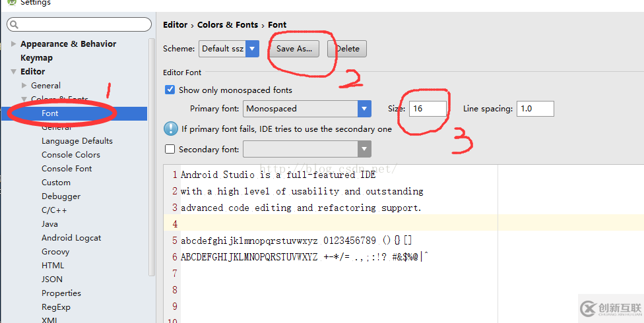Click preview line 1 Android Studio text
644x323 pixels.
click(278, 175)
